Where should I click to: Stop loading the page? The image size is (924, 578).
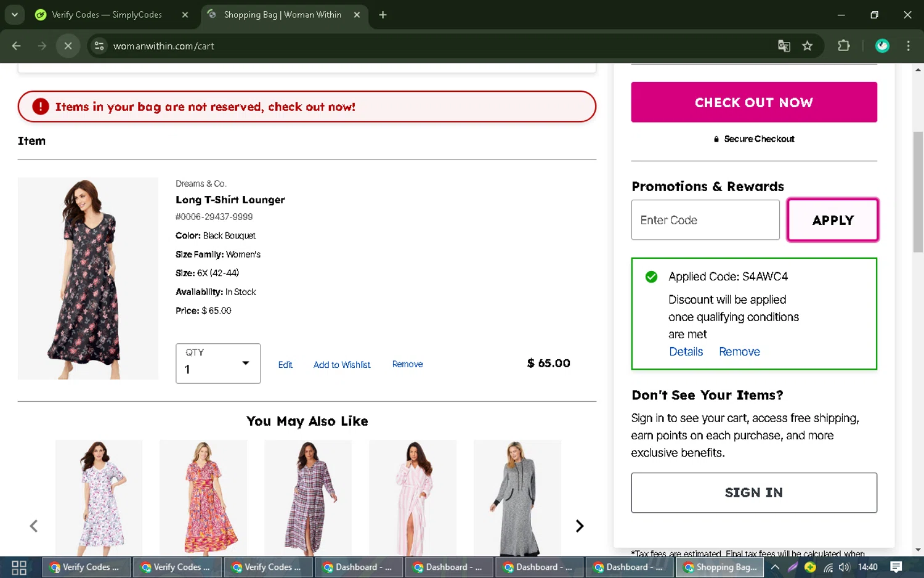(x=68, y=46)
